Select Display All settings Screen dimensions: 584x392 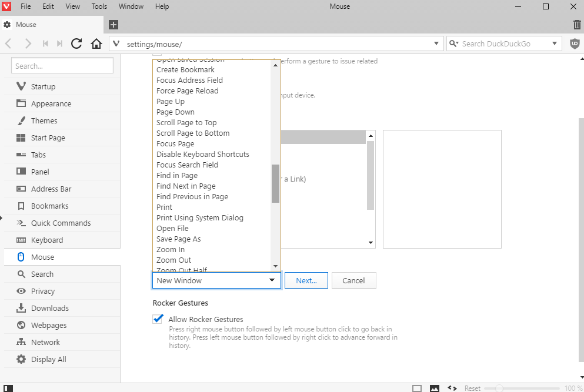pyautogui.click(x=62, y=359)
